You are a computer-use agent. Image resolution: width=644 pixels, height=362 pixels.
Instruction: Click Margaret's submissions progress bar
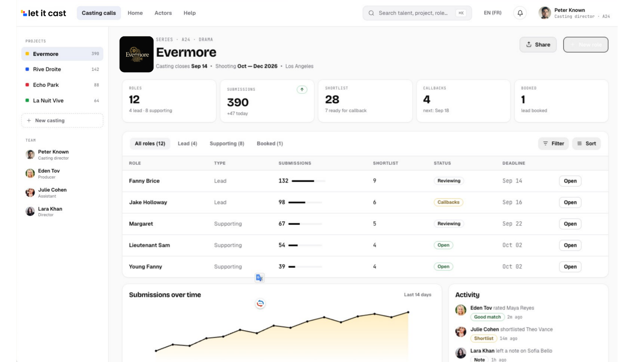pos(305,224)
